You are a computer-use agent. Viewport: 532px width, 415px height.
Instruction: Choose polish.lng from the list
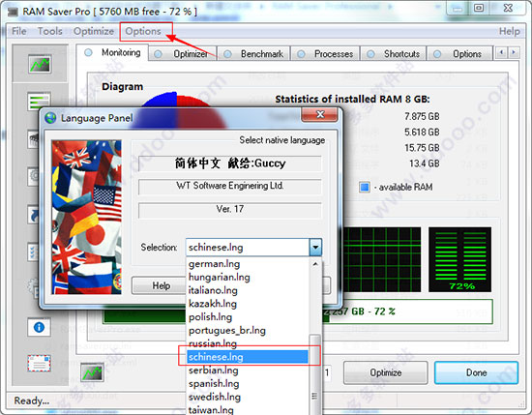point(248,316)
